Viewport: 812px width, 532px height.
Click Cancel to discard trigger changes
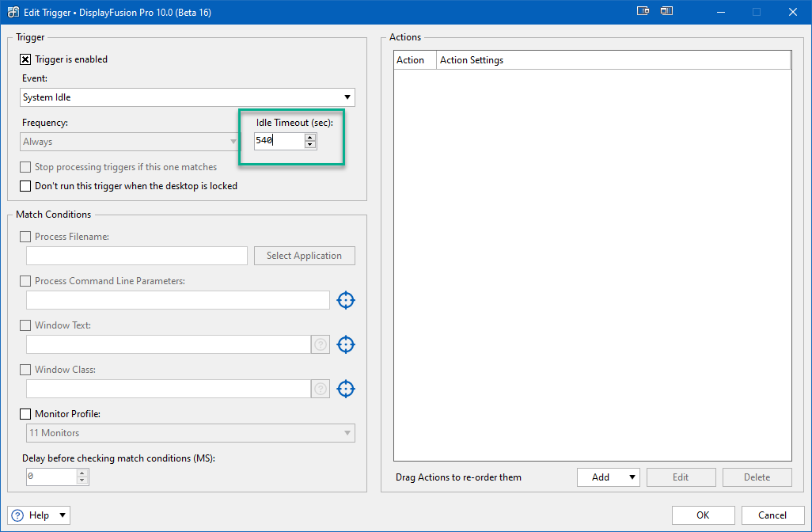[772, 515]
